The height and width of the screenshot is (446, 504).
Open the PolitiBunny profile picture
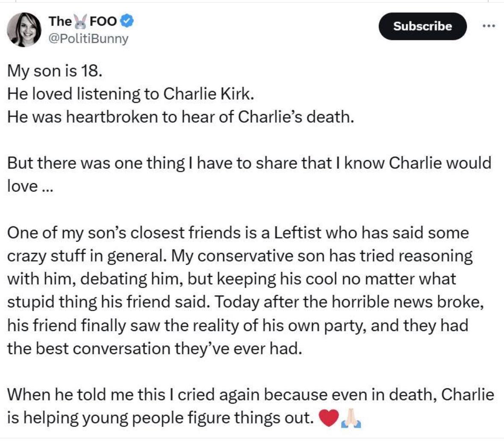[x=24, y=29]
